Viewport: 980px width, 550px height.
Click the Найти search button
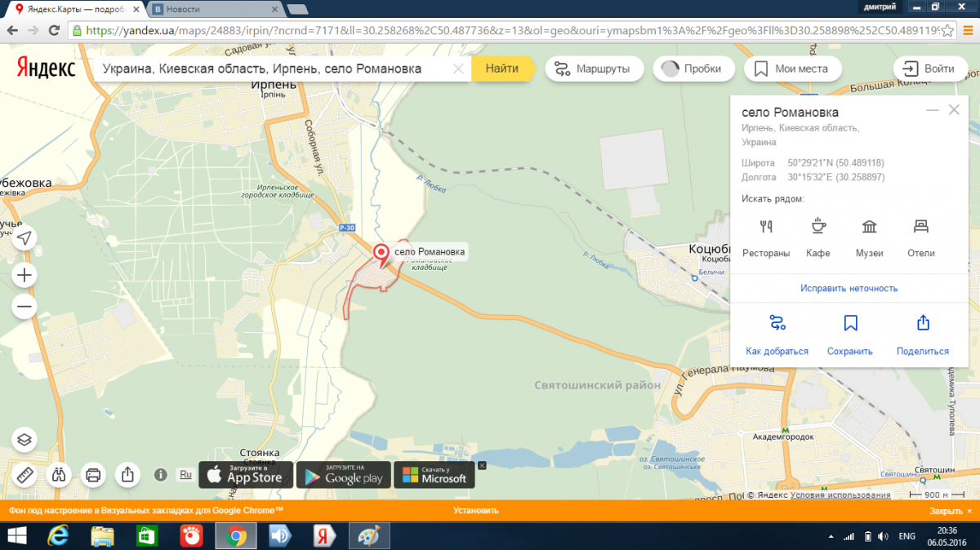501,69
